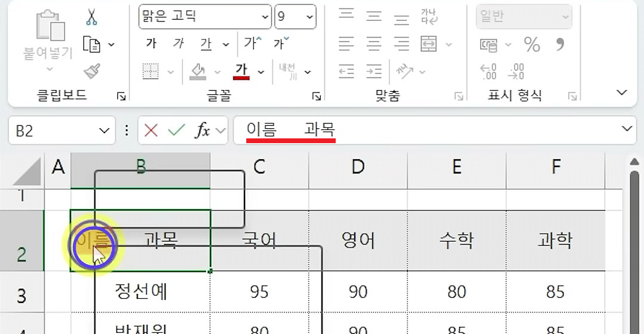Click the cell borders icon
The height and width of the screenshot is (334, 644).
coord(151,72)
